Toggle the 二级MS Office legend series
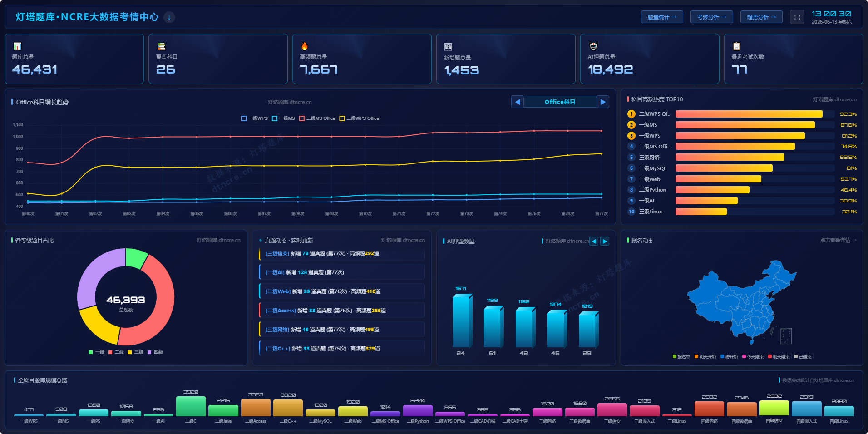Viewport: 868px width, 434px height. tap(317, 118)
